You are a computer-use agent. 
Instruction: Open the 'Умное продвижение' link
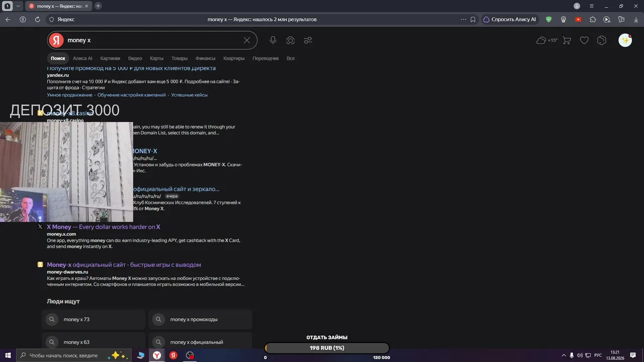[x=69, y=95]
